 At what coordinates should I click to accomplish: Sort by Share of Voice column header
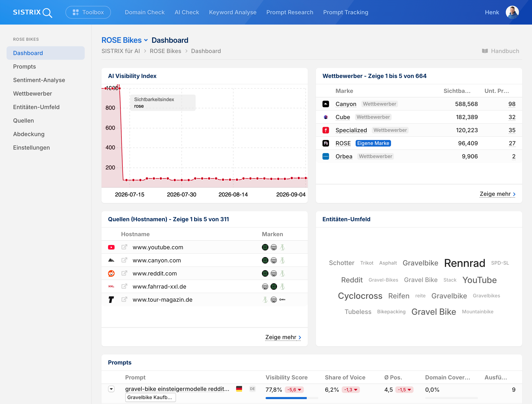[x=345, y=378]
